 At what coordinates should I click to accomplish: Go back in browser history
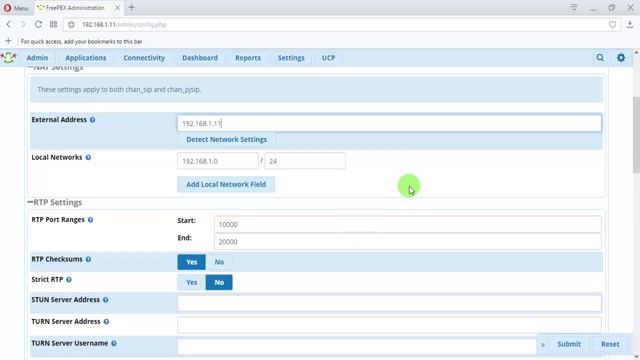[9, 24]
